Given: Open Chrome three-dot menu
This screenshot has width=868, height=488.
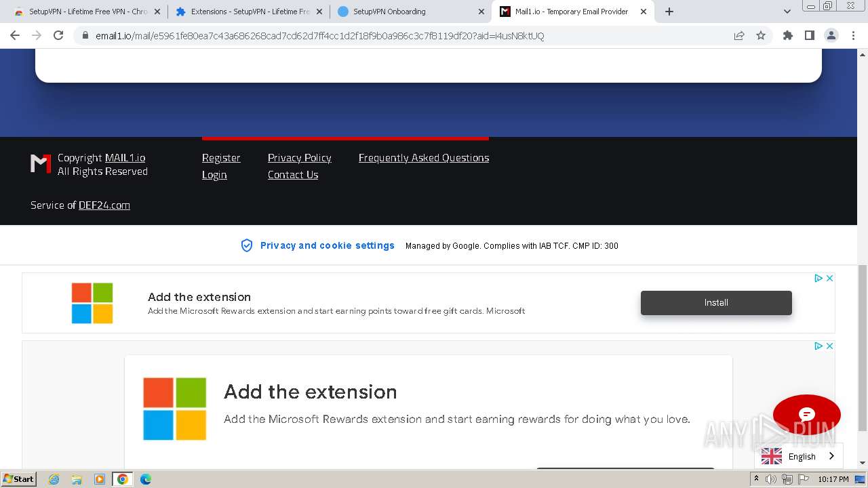Looking at the screenshot, I should tap(853, 35).
